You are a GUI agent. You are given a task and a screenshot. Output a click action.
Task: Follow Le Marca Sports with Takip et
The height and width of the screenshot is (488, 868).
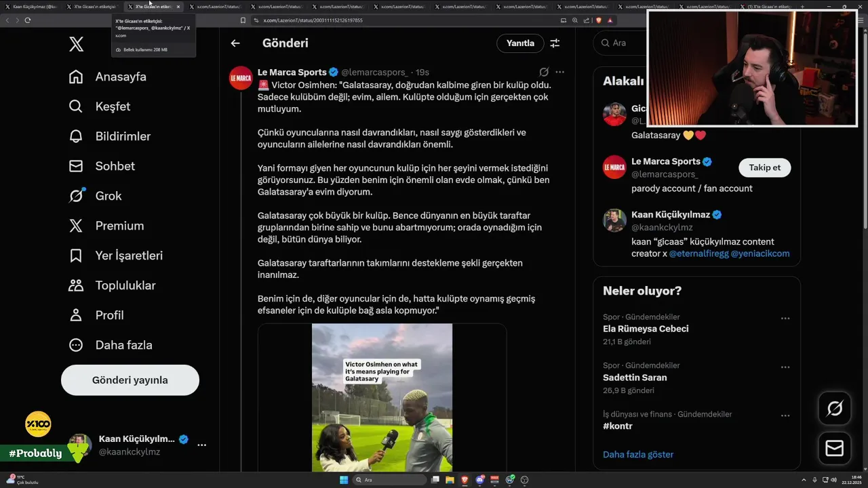point(764,167)
